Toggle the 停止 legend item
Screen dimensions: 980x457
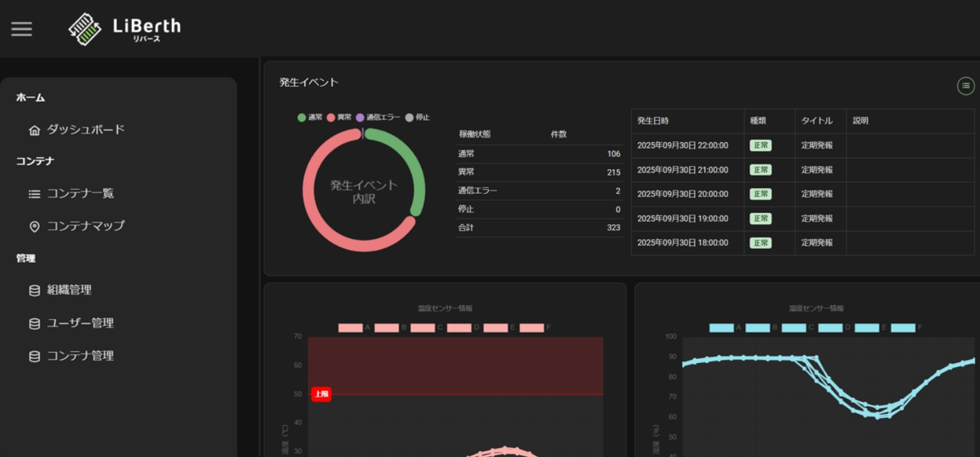(x=417, y=118)
